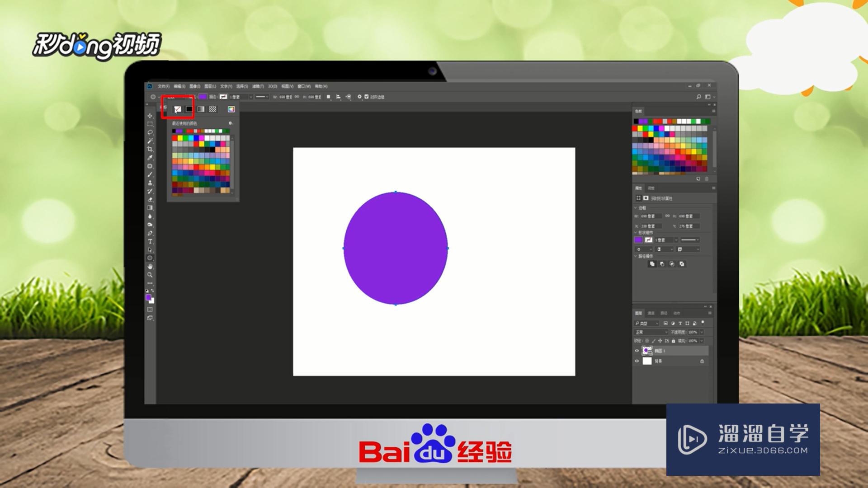Select the Path Selection tool
This screenshot has width=868, height=488.
(x=150, y=250)
